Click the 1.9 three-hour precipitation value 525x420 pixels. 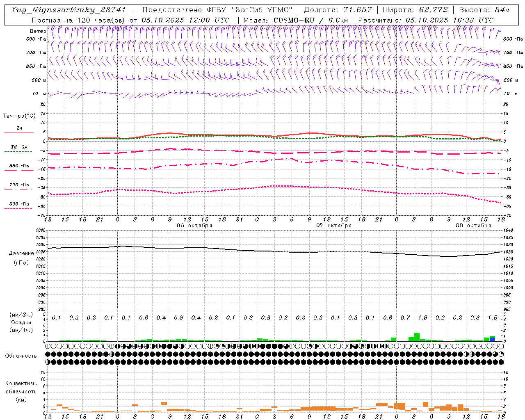(422, 318)
